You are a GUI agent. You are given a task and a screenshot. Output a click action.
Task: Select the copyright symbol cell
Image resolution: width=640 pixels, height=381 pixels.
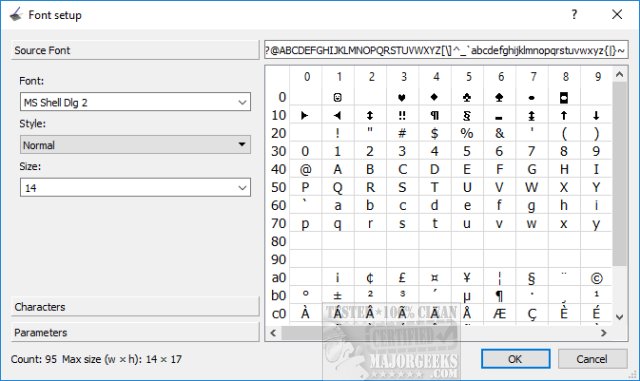tap(596, 277)
